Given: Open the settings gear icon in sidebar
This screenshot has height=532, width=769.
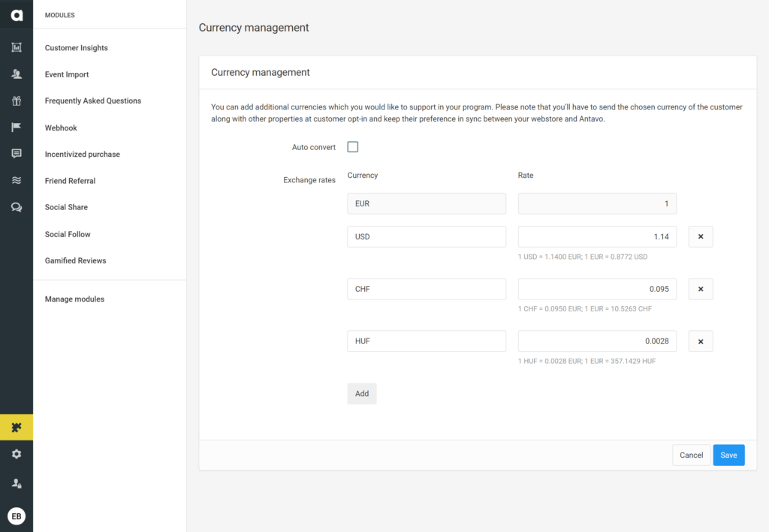Looking at the screenshot, I should (17, 454).
